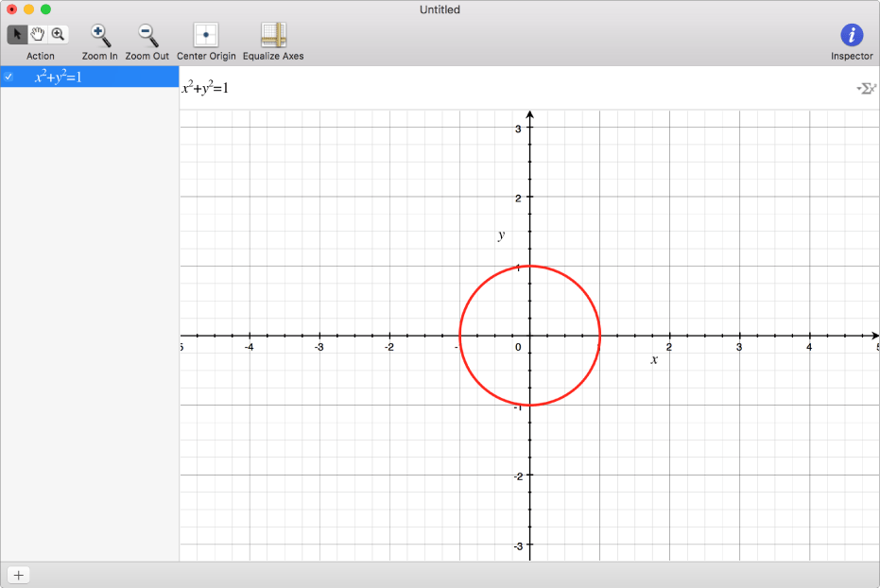
Task: Click the -3 label on the x axis
Action: pyautogui.click(x=319, y=347)
